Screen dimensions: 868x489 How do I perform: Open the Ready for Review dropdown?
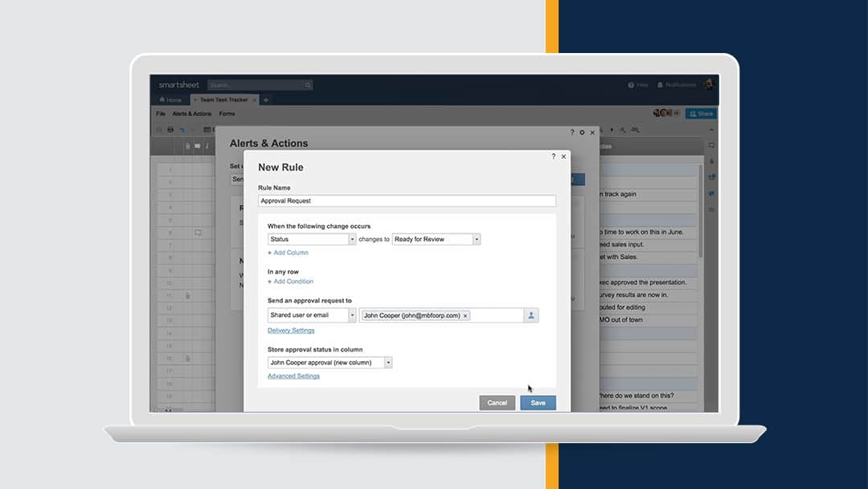pos(477,240)
